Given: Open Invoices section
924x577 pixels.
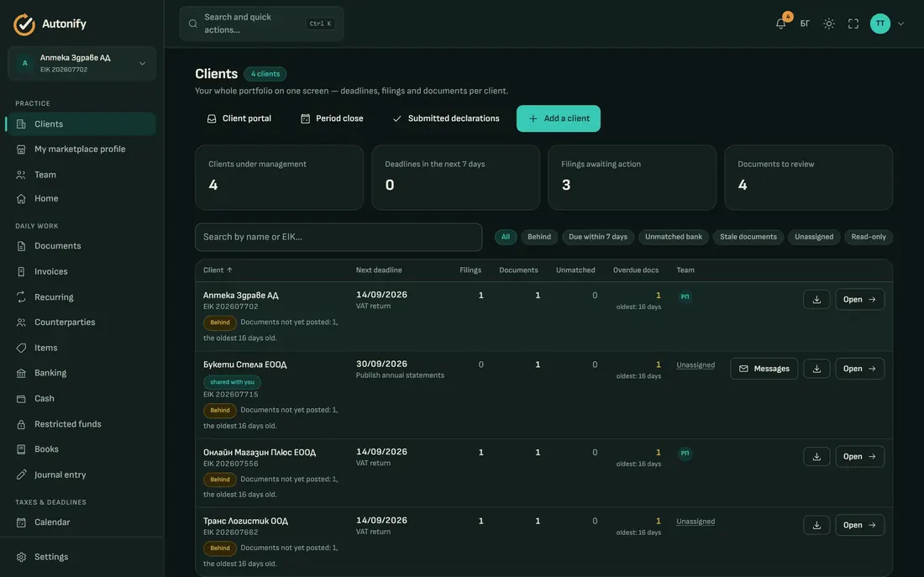Looking at the screenshot, I should [x=82, y=272].
